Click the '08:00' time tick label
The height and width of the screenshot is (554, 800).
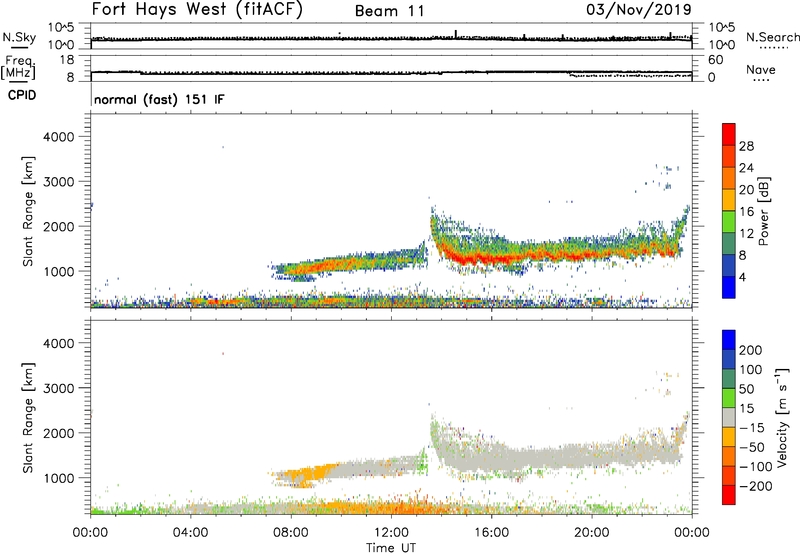pyautogui.click(x=291, y=533)
